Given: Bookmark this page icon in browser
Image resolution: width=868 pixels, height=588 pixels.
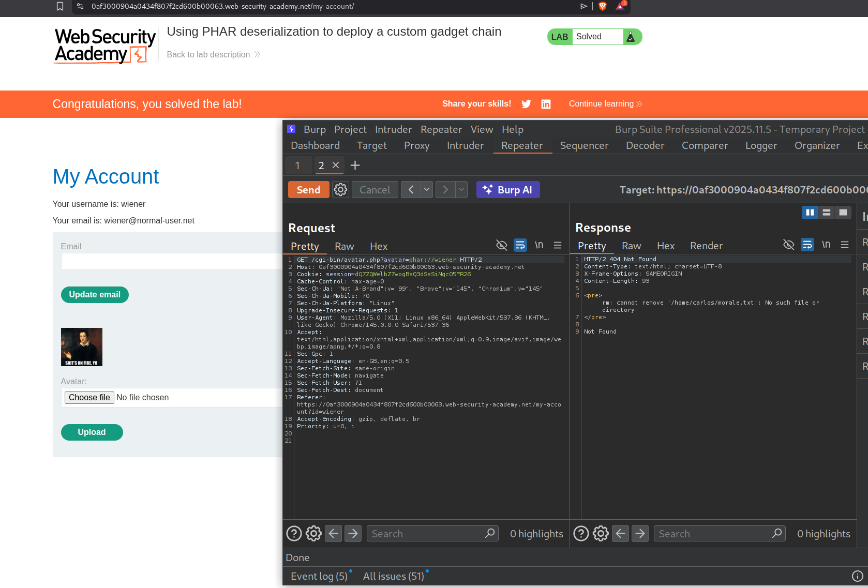Looking at the screenshot, I should (60, 6).
